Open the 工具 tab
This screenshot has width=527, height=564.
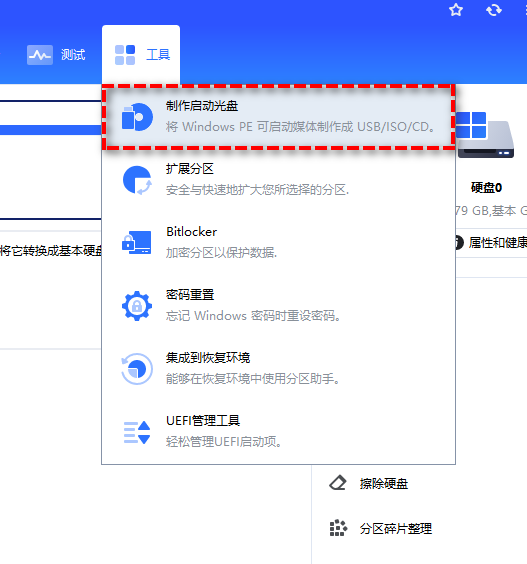(141, 55)
